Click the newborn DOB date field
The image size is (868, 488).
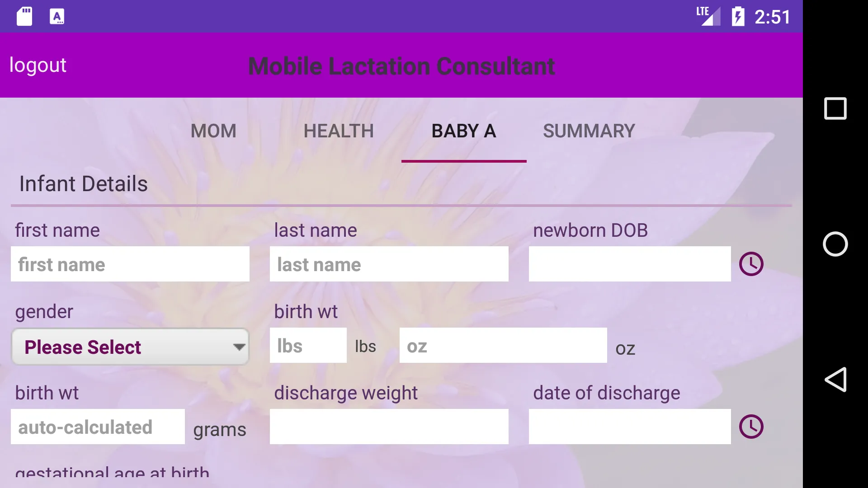pos(630,264)
